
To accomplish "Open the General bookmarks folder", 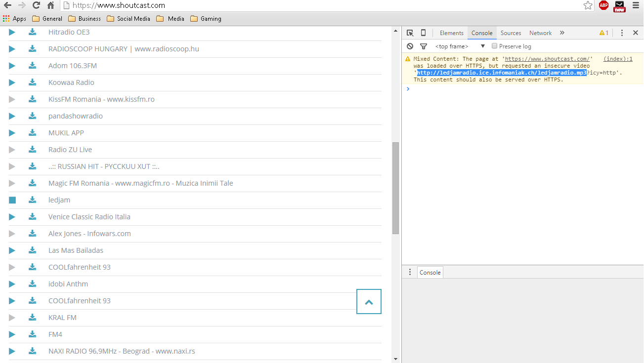I will (47, 19).
